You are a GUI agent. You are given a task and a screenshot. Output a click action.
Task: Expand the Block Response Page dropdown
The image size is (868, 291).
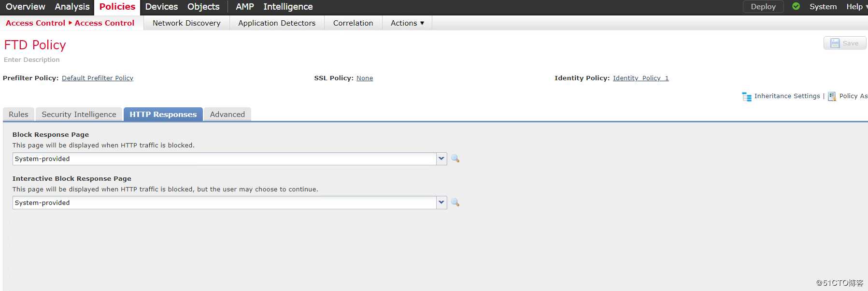pyautogui.click(x=441, y=159)
